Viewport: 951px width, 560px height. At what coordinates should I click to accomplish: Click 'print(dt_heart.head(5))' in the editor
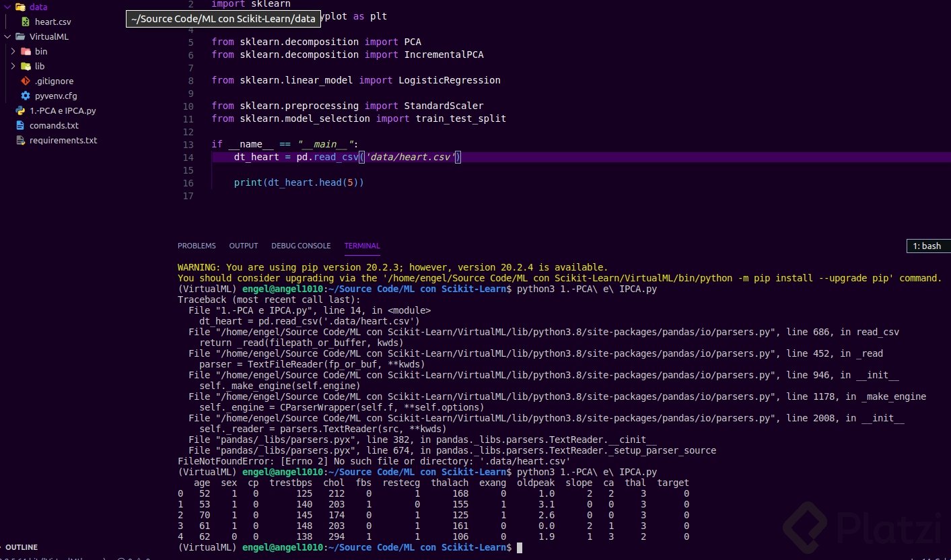click(299, 183)
